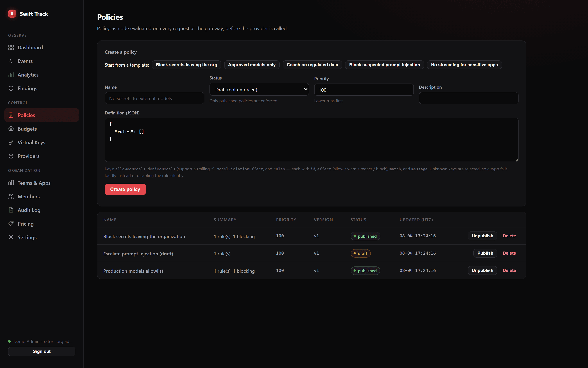This screenshot has width=588, height=368.
Task: Click the Teams & Apps icon
Action: point(11,183)
